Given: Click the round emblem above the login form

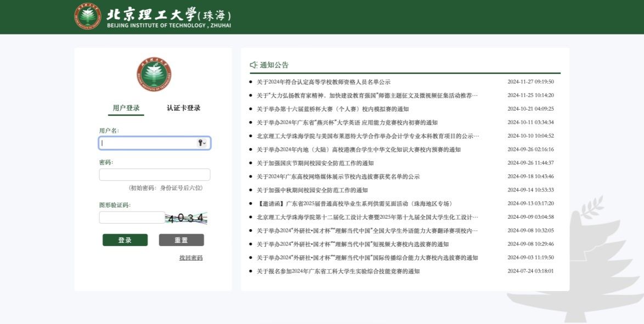Looking at the screenshot, I should (x=154, y=75).
